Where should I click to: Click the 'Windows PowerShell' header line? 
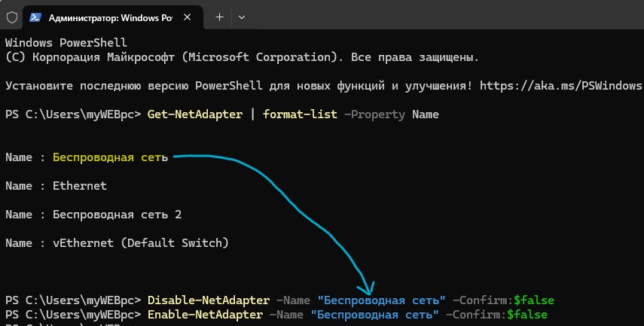[66, 42]
